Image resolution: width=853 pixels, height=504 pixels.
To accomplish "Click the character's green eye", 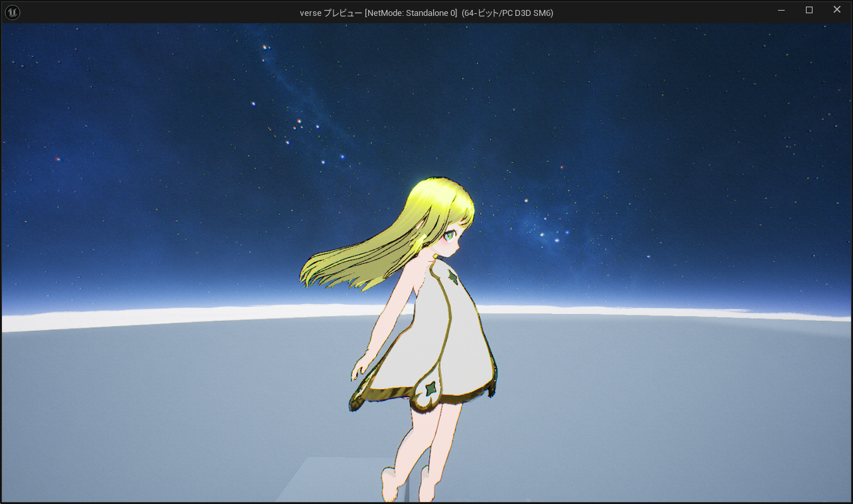I will click(449, 236).
